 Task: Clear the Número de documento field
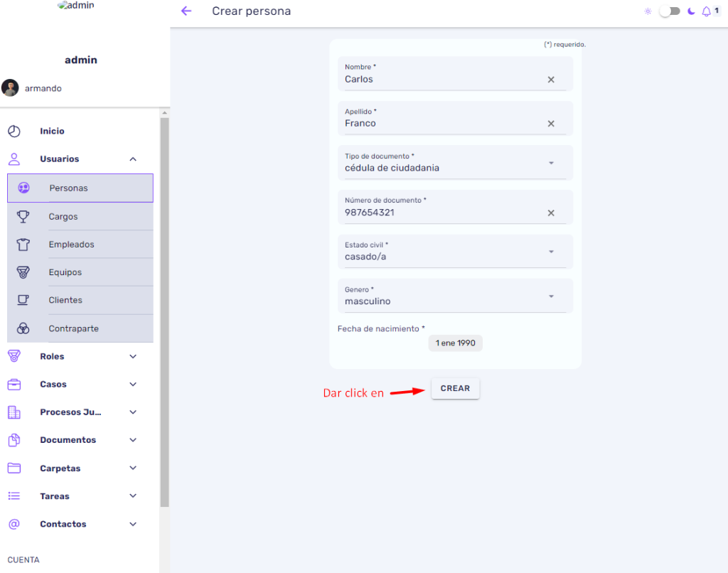[551, 213]
